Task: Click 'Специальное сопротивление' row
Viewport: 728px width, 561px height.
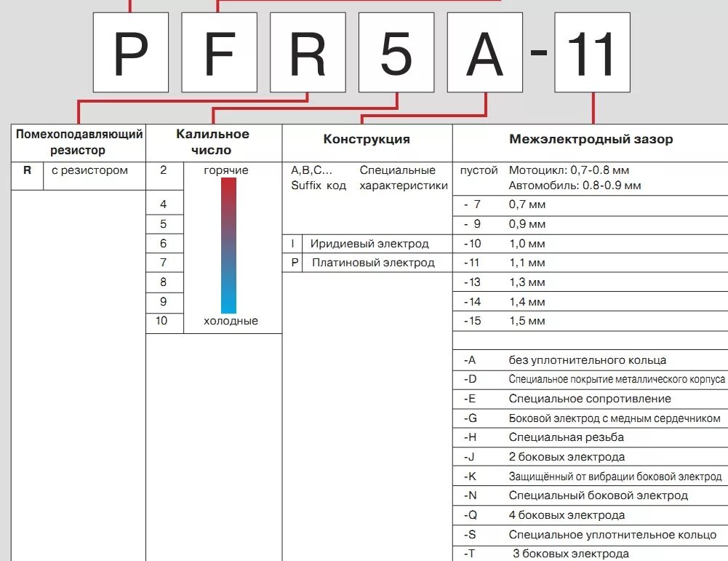Action: click(590, 399)
